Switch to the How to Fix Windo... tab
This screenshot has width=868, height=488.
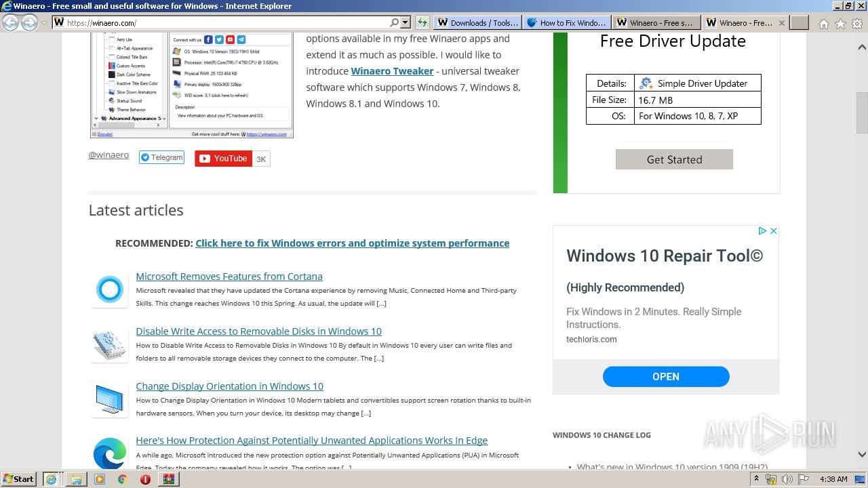coord(566,22)
